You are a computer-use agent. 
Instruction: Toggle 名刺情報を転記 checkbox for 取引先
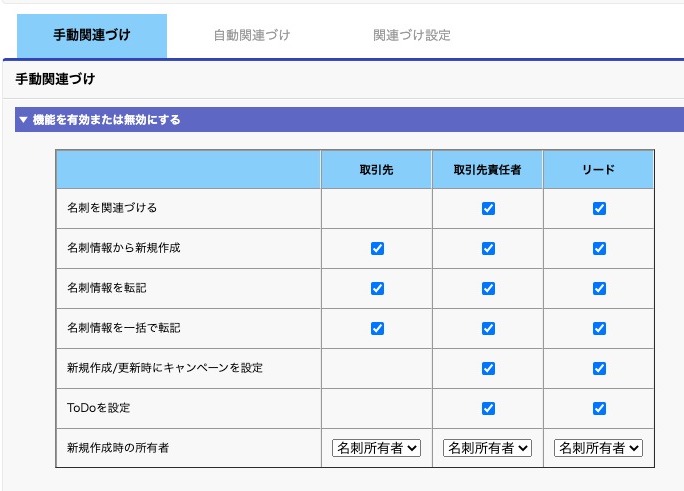click(x=377, y=288)
